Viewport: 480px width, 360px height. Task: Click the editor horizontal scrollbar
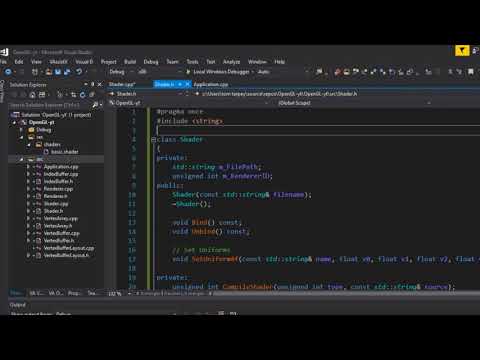pyautogui.click(x=345, y=294)
